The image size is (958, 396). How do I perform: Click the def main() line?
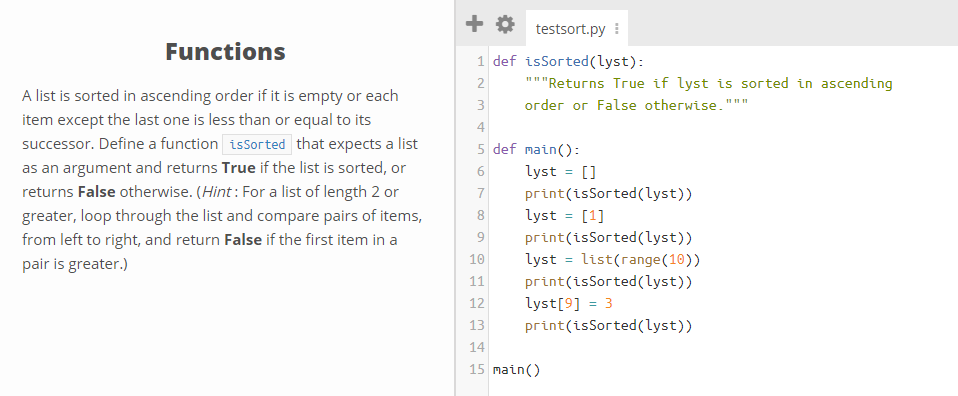pos(536,149)
